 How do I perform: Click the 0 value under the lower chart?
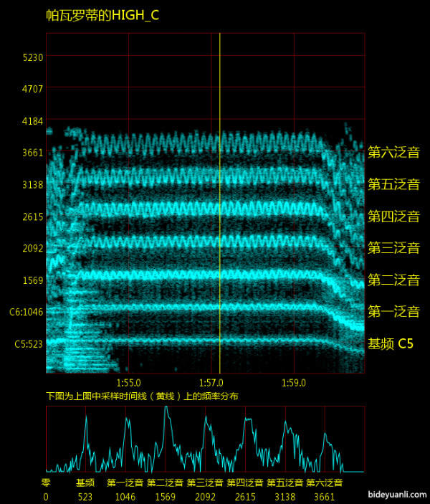(x=46, y=497)
